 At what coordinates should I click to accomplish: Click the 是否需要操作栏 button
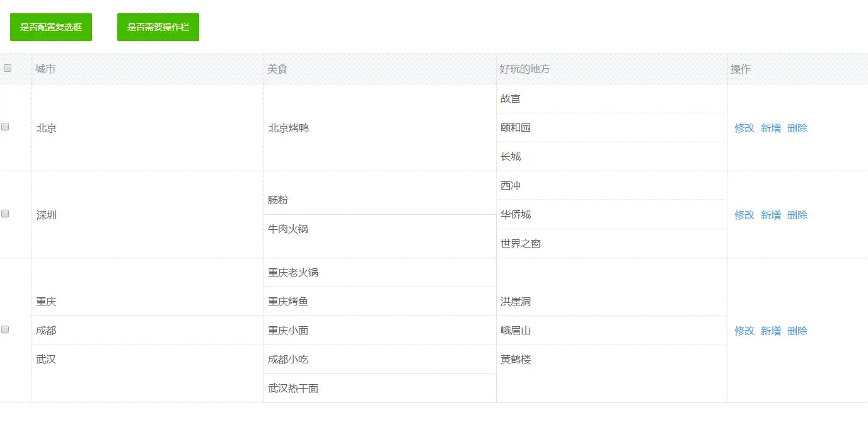[x=158, y=27]
